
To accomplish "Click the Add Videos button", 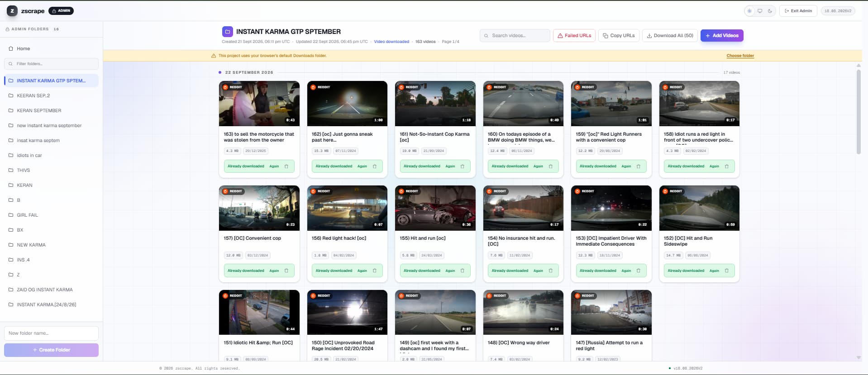I will click(722, 36).
